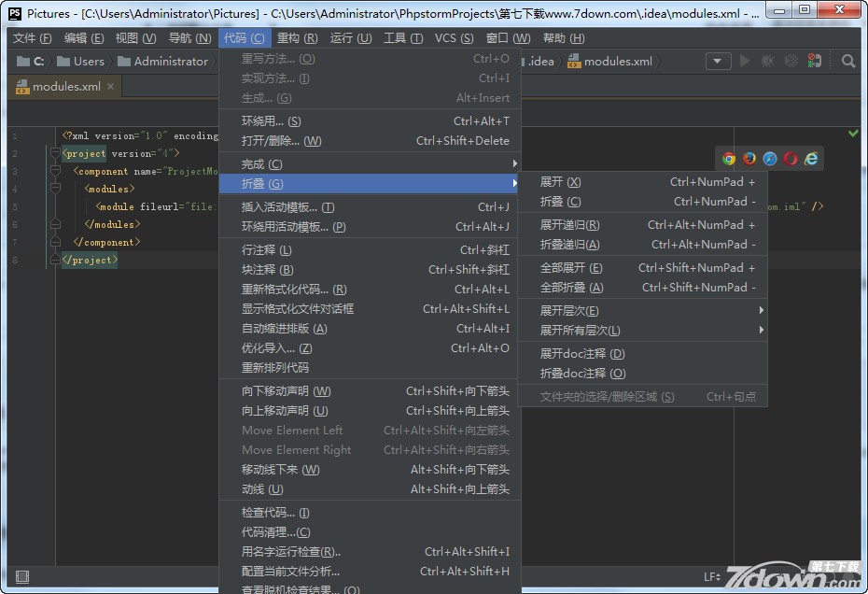Open in Safari browser icon

pos(770,159)
